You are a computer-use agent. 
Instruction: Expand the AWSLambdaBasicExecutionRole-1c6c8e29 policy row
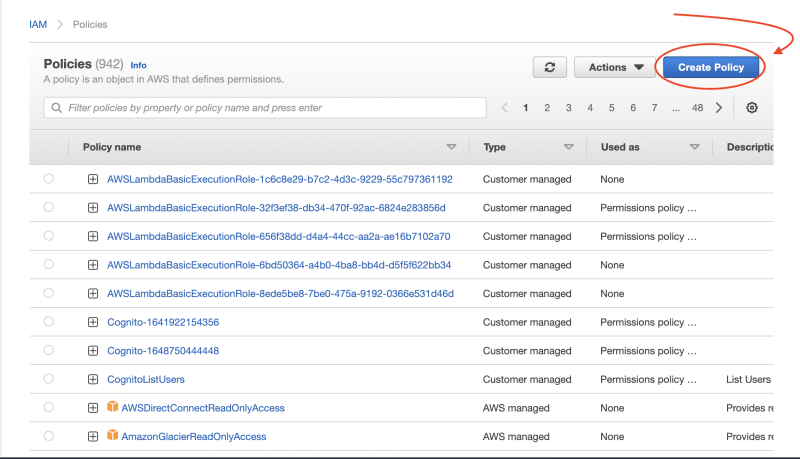93,179
